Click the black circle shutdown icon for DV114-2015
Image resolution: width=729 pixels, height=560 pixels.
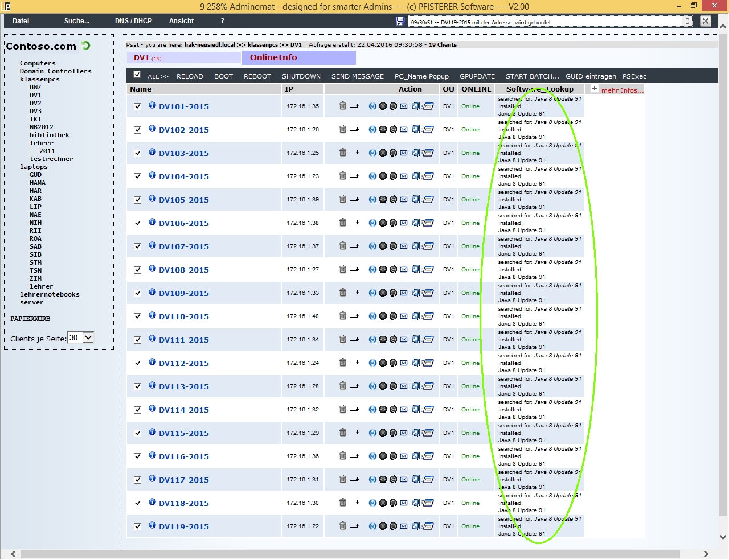coord(393,410)
